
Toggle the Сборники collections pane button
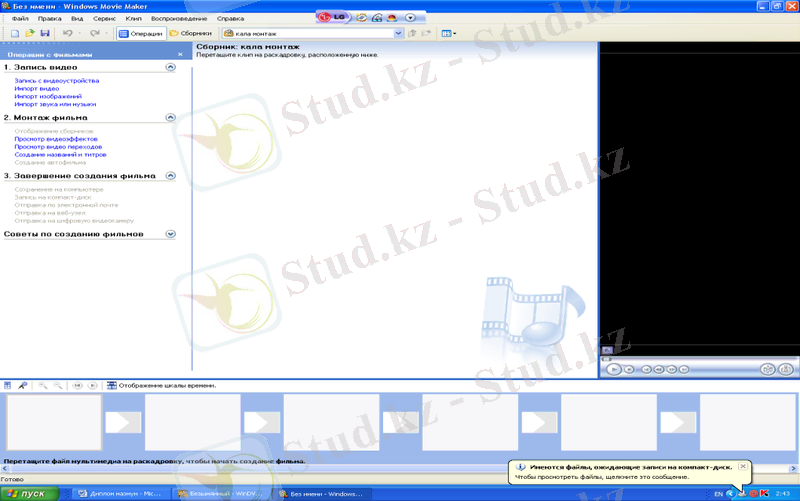click(x=191, y=33)
